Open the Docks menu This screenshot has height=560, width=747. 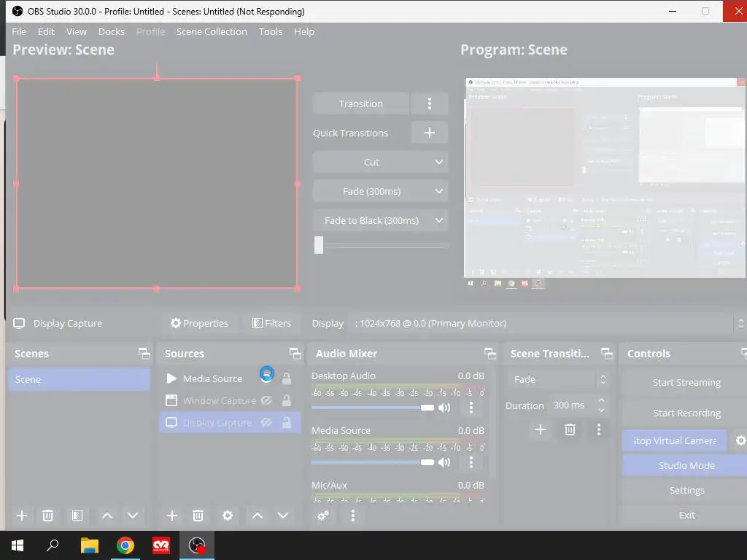point(112,31)
